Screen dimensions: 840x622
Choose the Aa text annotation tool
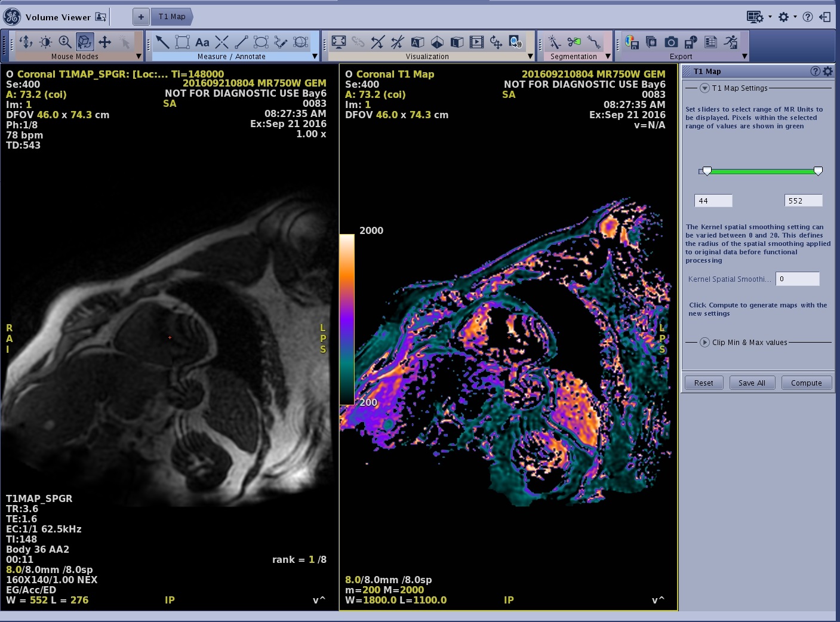202,42
